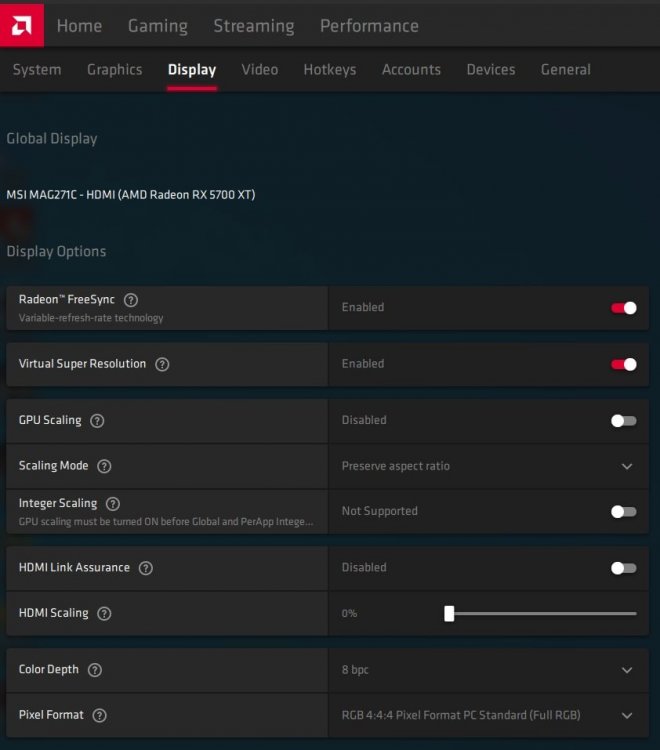The image size is (660, 750).
Task: Click the HDMI Scaling slider handle
Action: point(449,613)
